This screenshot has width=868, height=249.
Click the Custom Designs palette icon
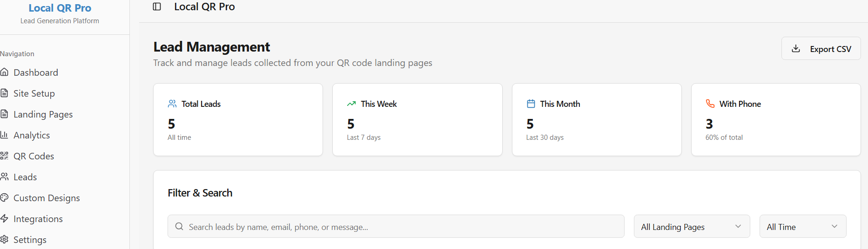[x=5, y=197]
